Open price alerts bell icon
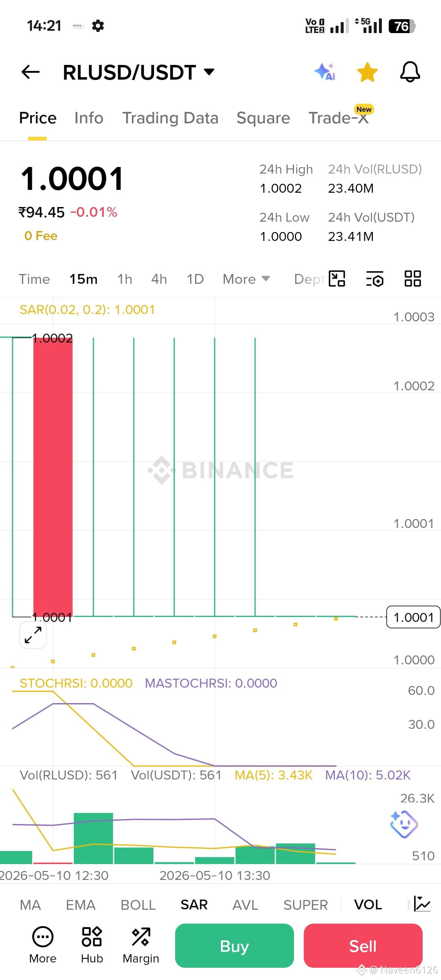The image size is (441, 980). pyautogui.click(x=410, y=72)
